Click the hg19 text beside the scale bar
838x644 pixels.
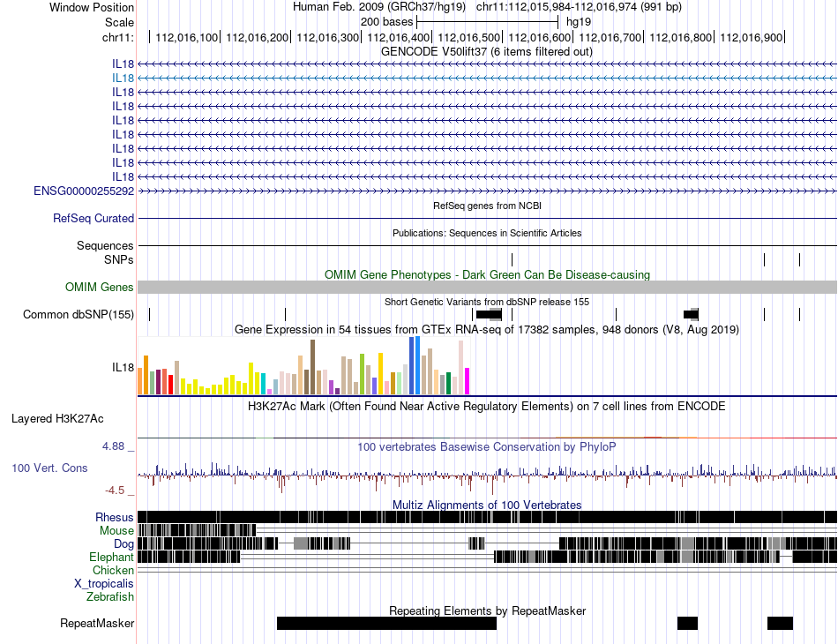coord(579,22)
